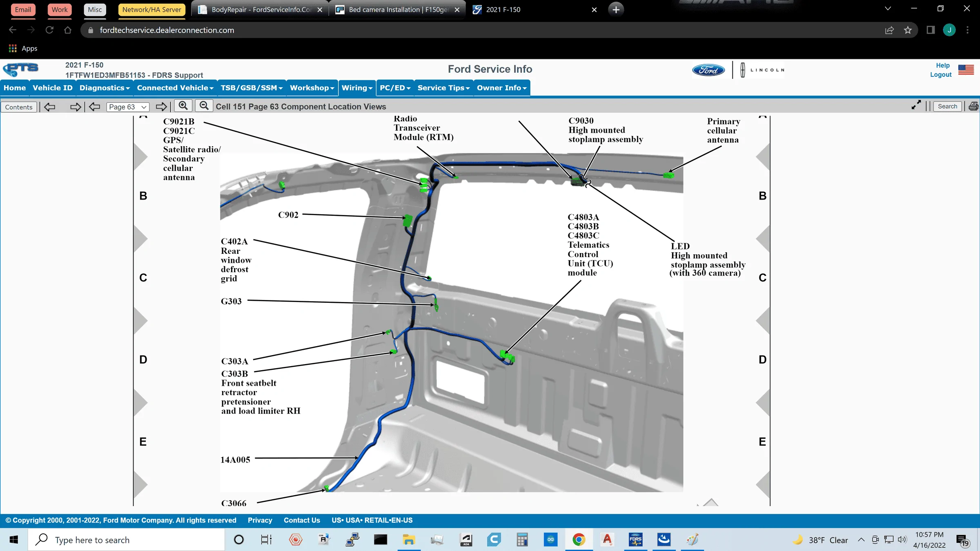
Task: Click the Type here to search field
Action: pos(122,540)
